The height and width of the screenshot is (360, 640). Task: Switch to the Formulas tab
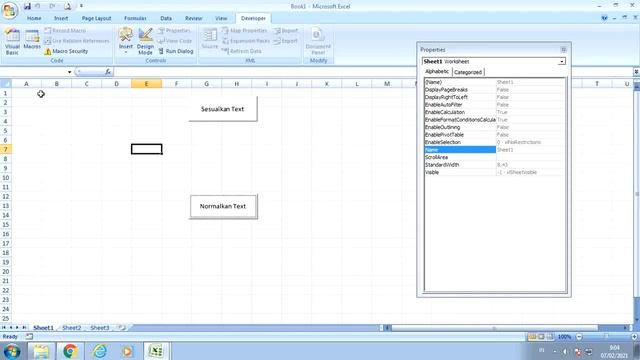tap(135, 18)
